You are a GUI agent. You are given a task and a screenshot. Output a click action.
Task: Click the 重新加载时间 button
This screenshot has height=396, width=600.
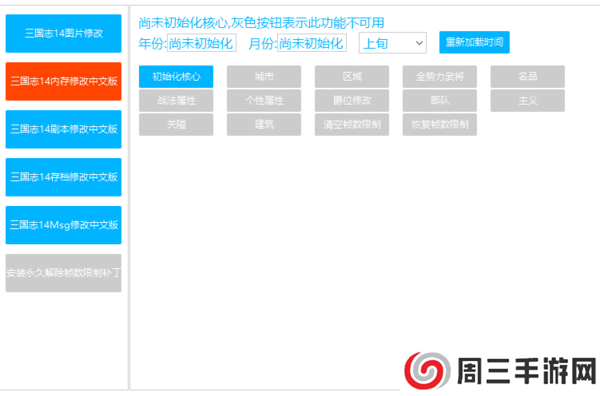474,42
